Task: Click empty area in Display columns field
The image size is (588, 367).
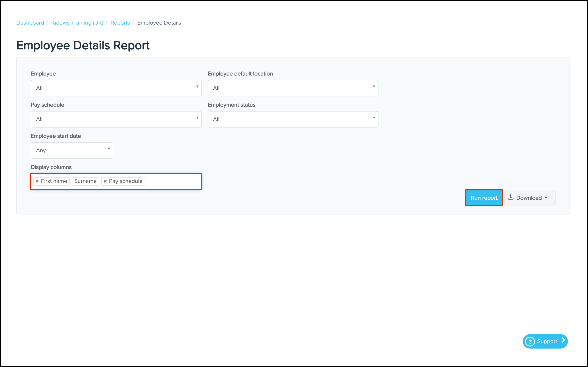Action: coord(172,181)
